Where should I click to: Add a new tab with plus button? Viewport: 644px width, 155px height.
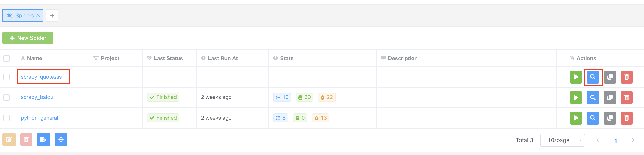(x=52, y=16)
